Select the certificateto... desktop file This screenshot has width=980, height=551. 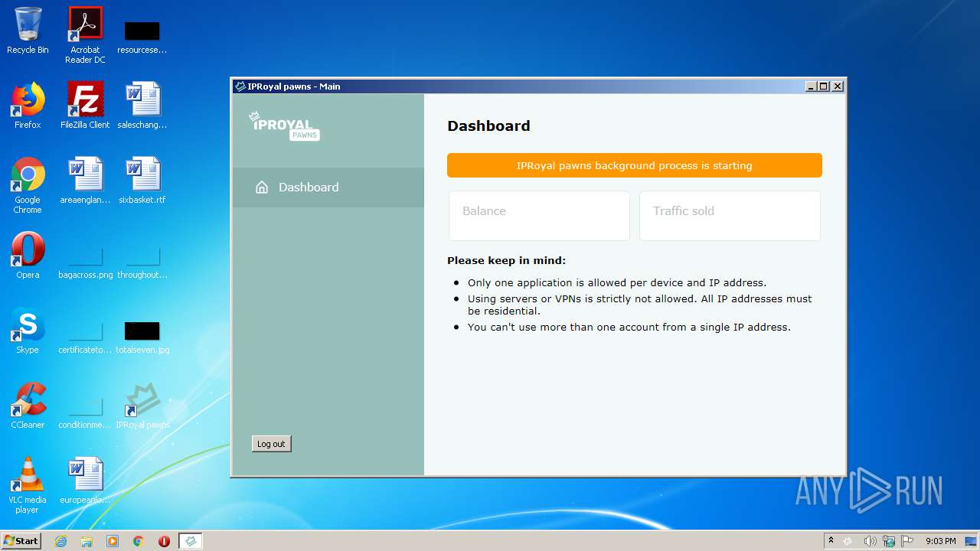(x=85, y=337)
